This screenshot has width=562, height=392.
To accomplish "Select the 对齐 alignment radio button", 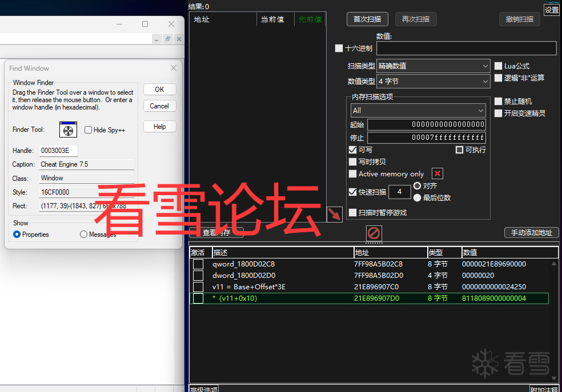I will 417,186.
